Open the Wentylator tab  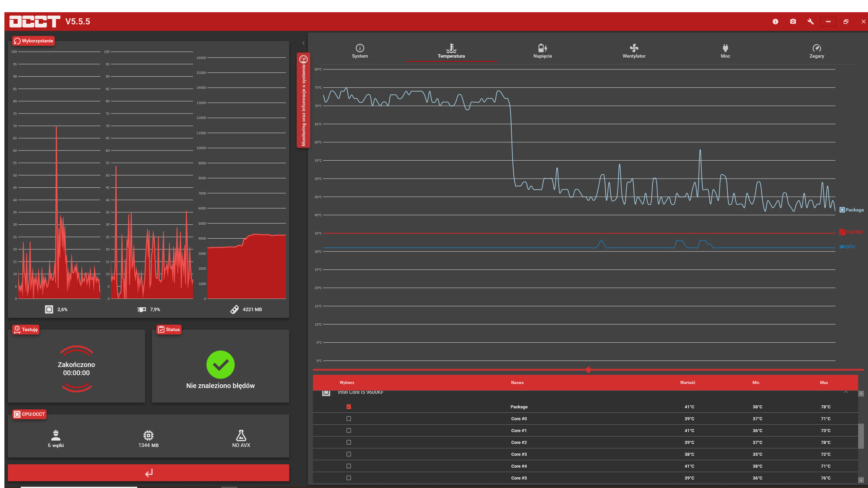click(x=634, y=51)
